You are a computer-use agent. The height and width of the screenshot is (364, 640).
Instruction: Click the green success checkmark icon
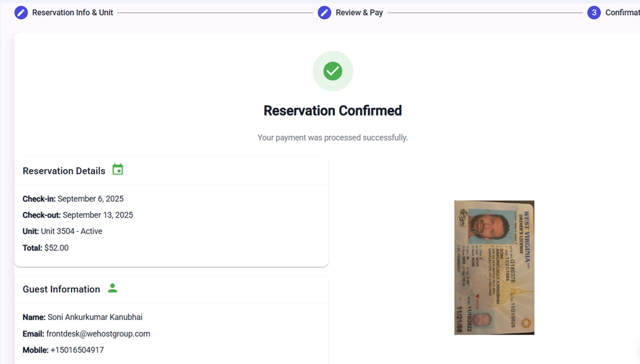click(x=333, y=71)
